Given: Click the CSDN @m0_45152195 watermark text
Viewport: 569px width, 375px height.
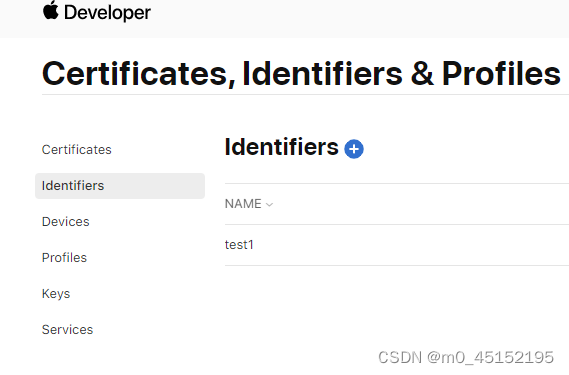Looking at the screenshot, I should tap(466, 357).
